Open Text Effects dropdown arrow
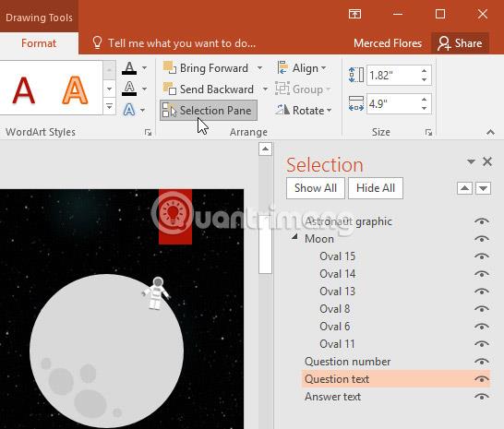504x429 pixels. [142, 110]
